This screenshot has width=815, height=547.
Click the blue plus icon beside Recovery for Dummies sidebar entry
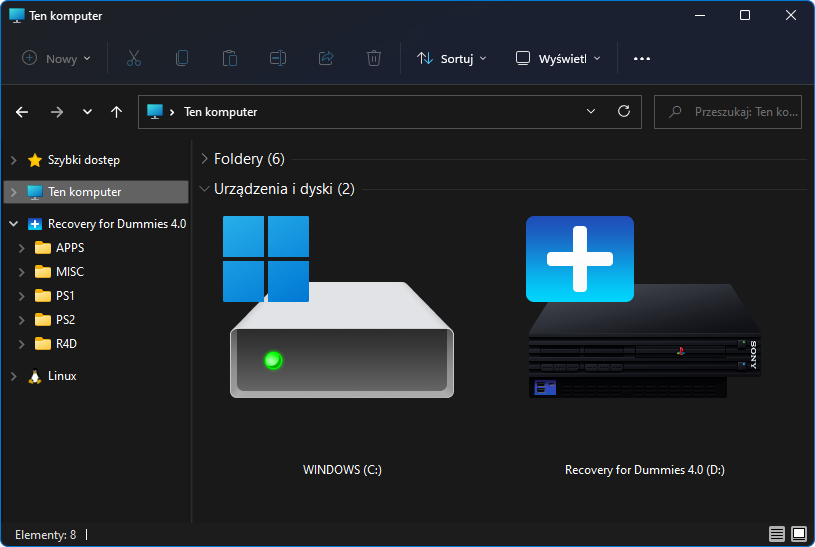pos(35,224)
